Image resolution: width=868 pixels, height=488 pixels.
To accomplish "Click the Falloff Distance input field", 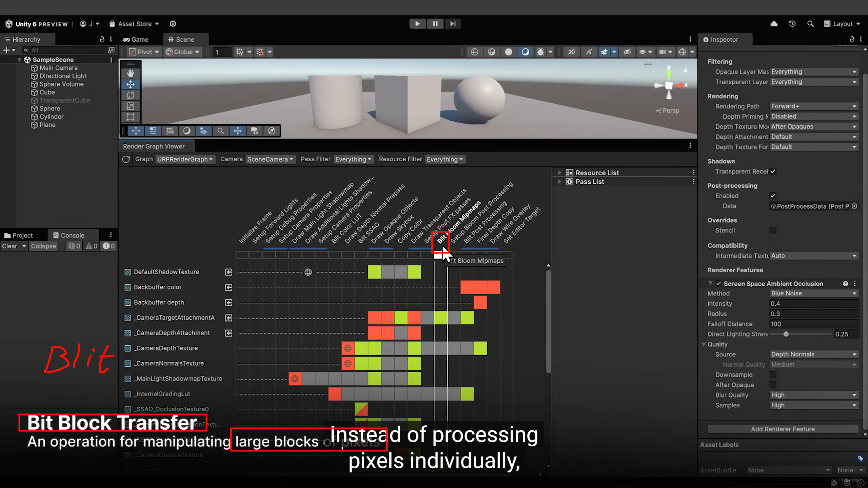I will 814,324.
